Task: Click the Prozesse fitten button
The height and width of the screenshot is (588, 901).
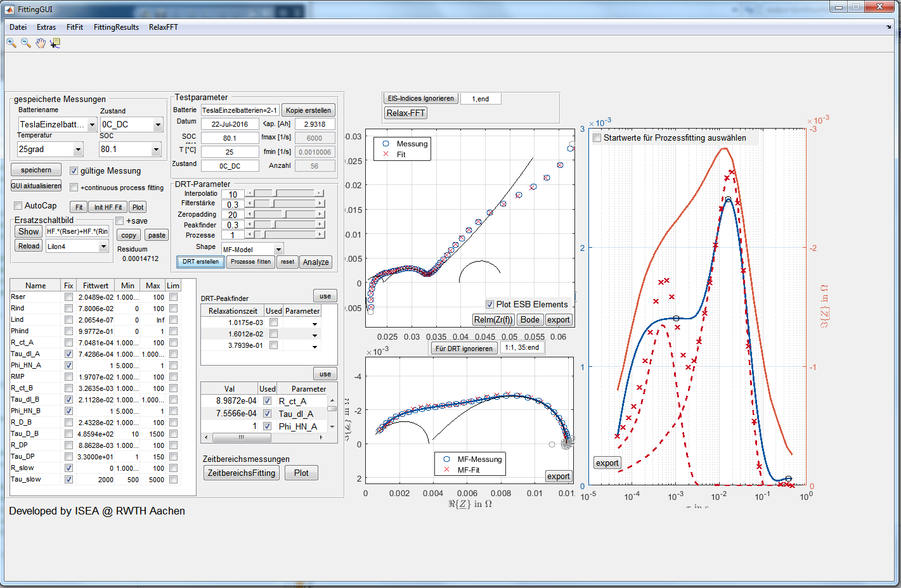Action: [x=250, y=262]
